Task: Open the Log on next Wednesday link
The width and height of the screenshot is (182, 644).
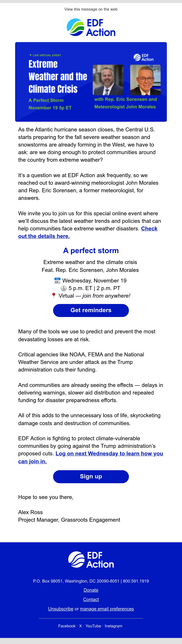Action: pyautogui.click(x=91, y=457)
